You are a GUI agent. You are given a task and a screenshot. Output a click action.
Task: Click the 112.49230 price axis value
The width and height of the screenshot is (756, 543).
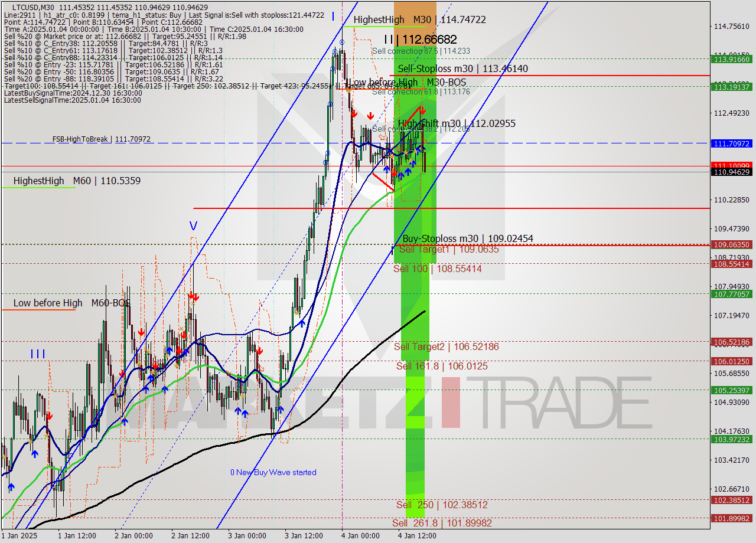pos(732,113)
